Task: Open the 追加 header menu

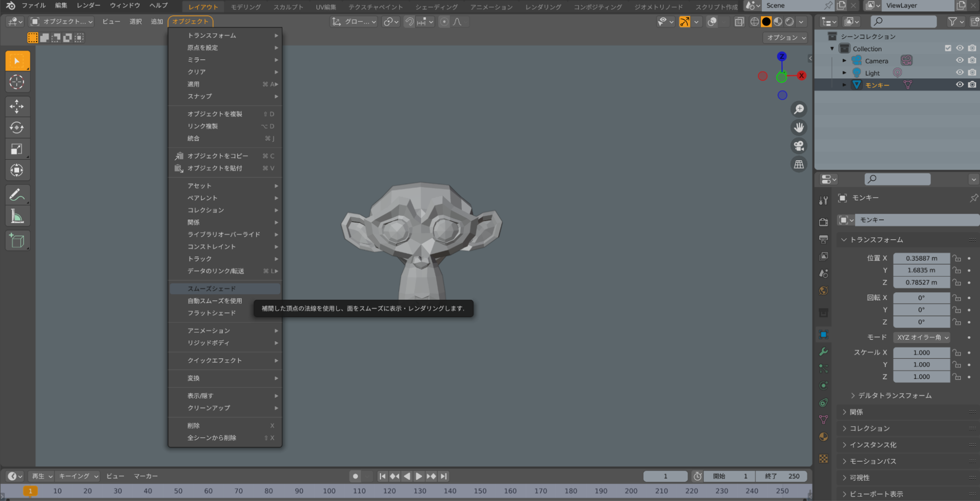Action: 157,22
